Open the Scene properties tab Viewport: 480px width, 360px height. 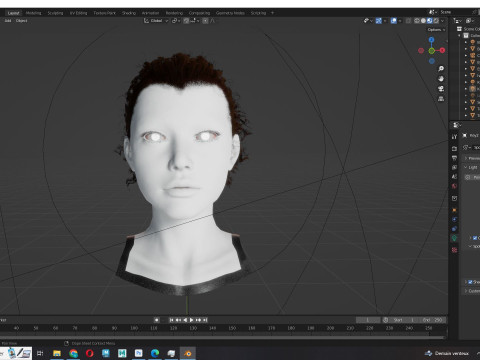[454, 177]
